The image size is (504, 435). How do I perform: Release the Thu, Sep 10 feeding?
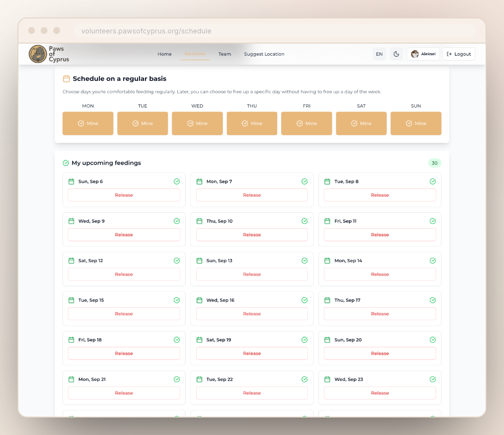point(252,235)
